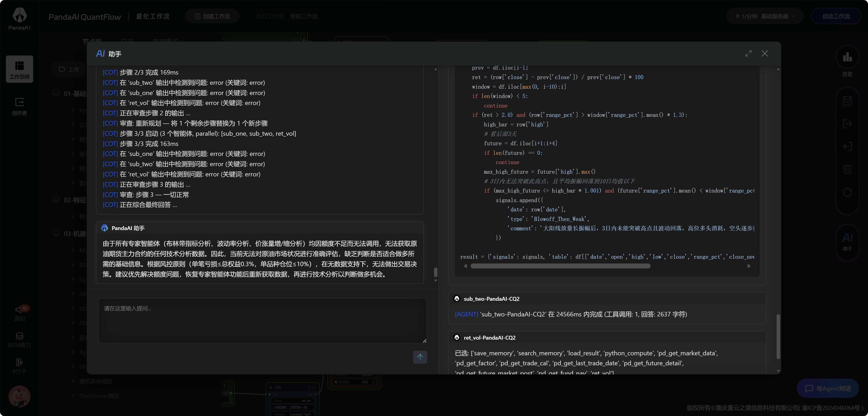The width and height of the screenshot is (868, 416).
Task: Click the send message arrow button
Action: (420, 357)
